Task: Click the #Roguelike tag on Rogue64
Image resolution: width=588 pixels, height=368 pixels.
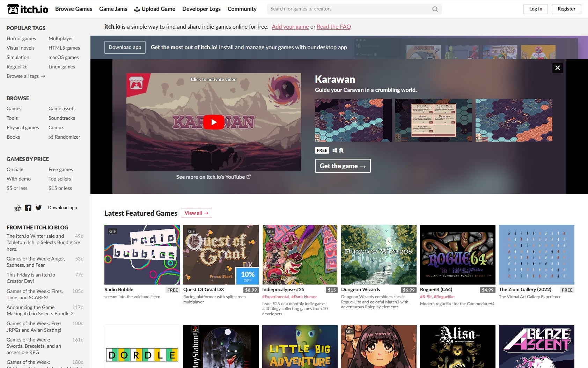Action: (x=444, y=297)
